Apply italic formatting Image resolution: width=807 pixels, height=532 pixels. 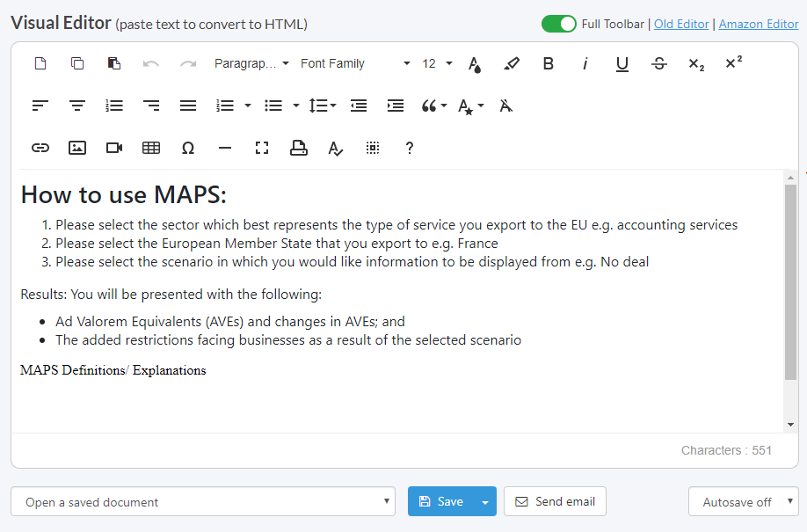pos(585,63)
